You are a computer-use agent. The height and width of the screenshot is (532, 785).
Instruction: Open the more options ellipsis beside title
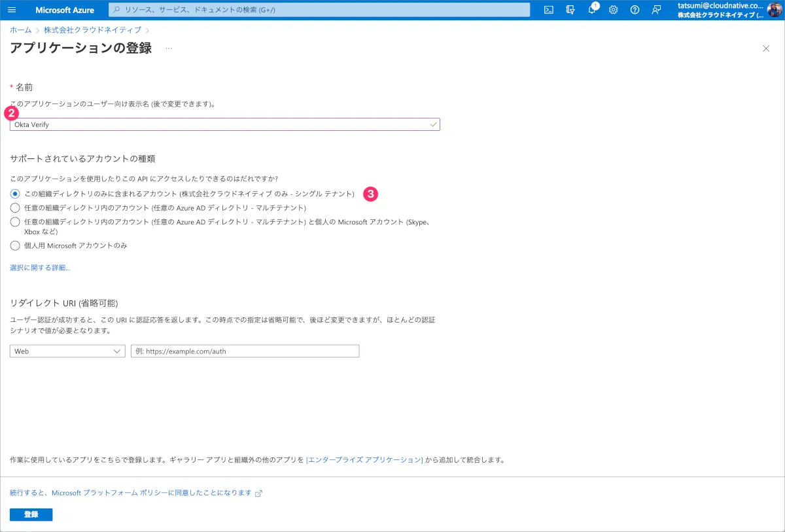[169, 48]
